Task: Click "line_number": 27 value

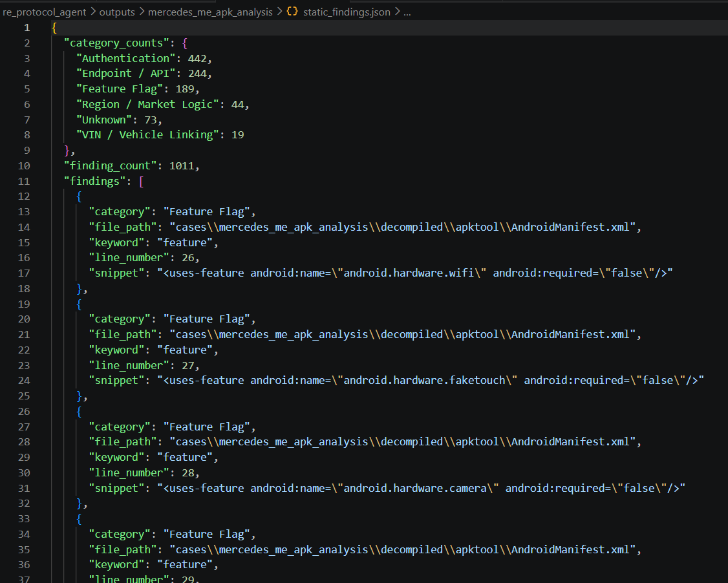Action: coord(187,366)
